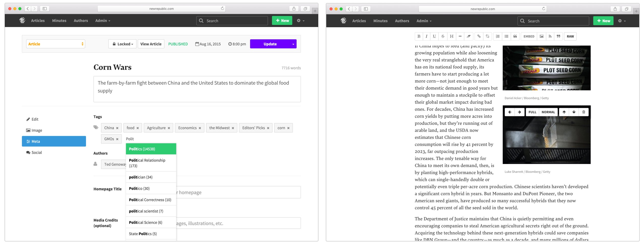Screen dimensions: 644x244
Task: Open the Edit section in the sidebar
Action: (x=54, y=119)
